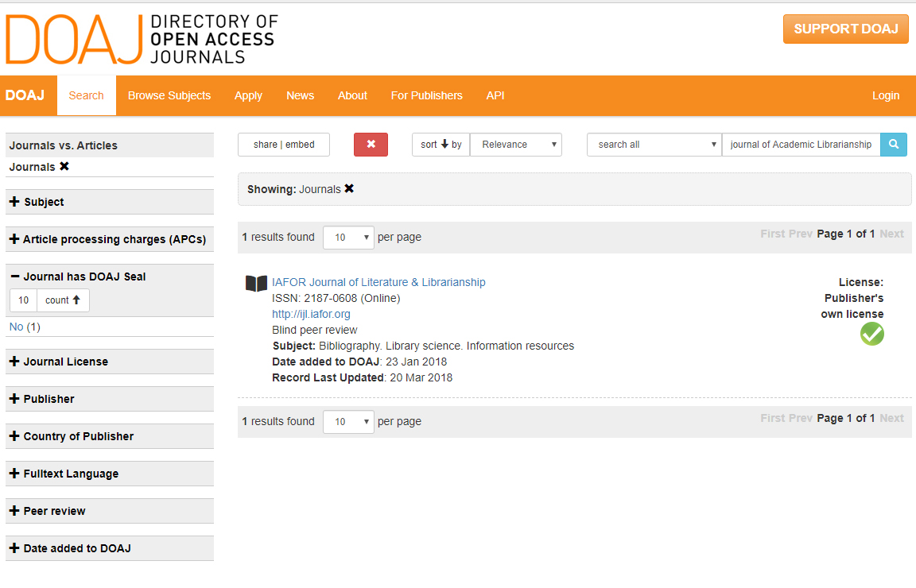
Task: Open For Publishers page
Action: 426,96
